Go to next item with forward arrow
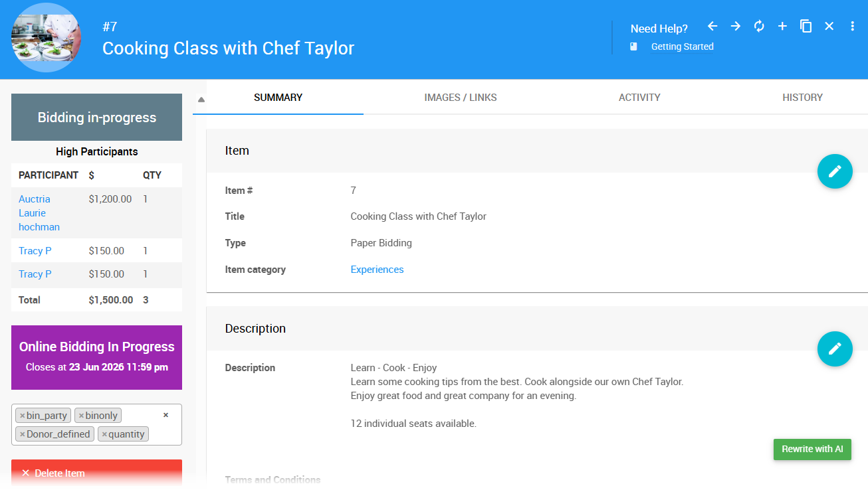This screenshot has width=868, height=490. click(x=736, y=27)
